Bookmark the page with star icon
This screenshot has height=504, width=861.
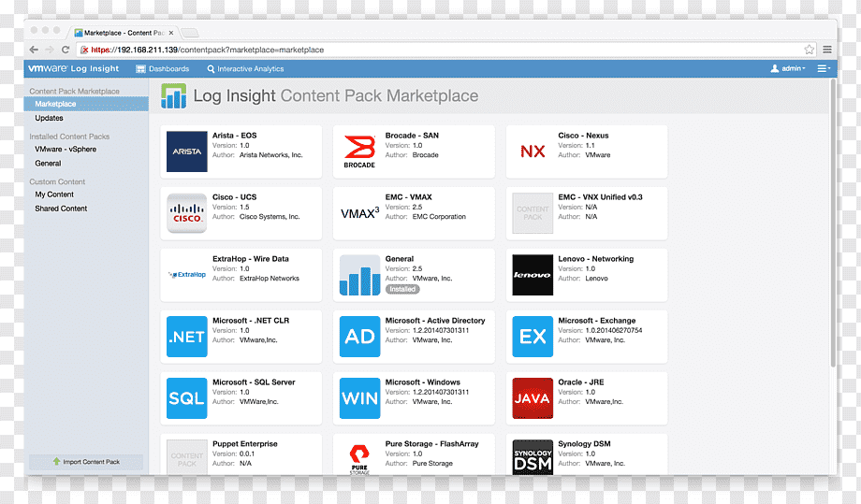[809, 50]
